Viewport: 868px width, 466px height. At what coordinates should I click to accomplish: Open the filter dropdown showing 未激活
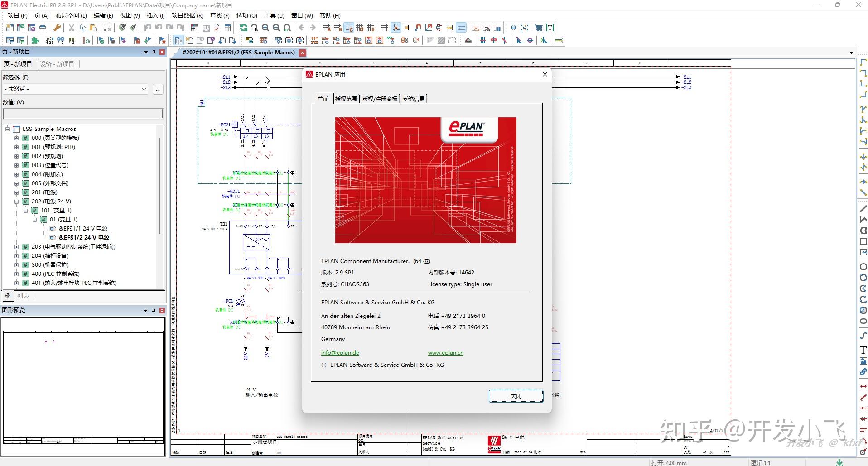[76, 89]
